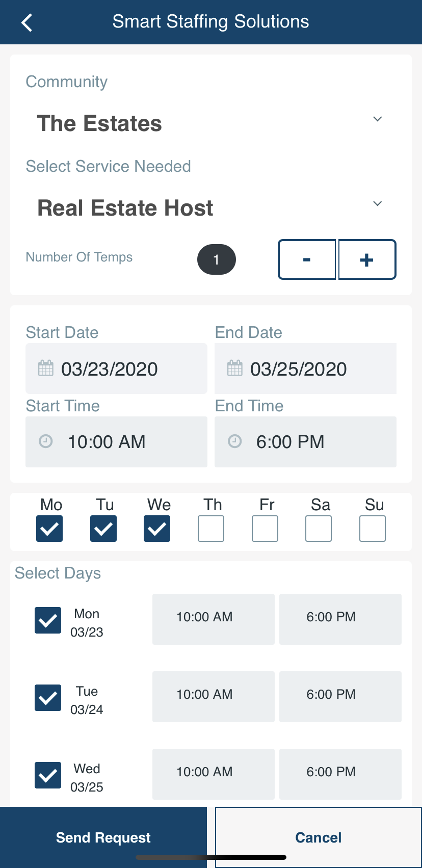Click the clock icon next to Start Time
Screen dimensions: 422x868
point(46,441)
